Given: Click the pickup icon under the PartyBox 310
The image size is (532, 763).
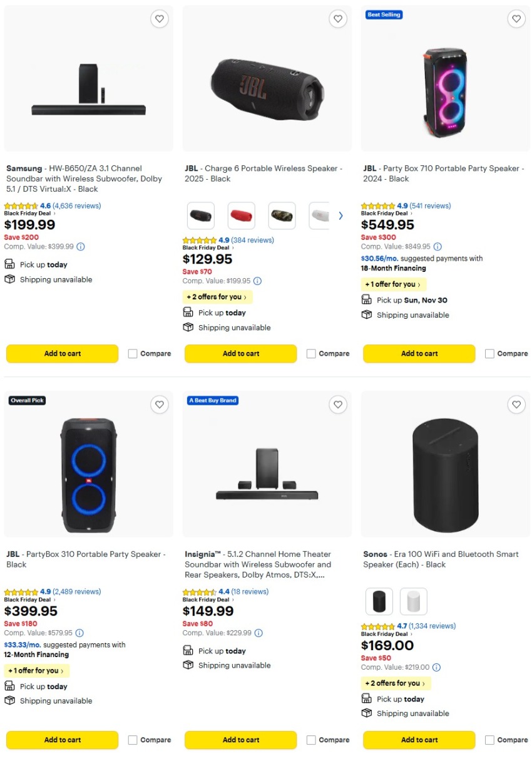Looking at the screenshot, I should pos(10,686).
